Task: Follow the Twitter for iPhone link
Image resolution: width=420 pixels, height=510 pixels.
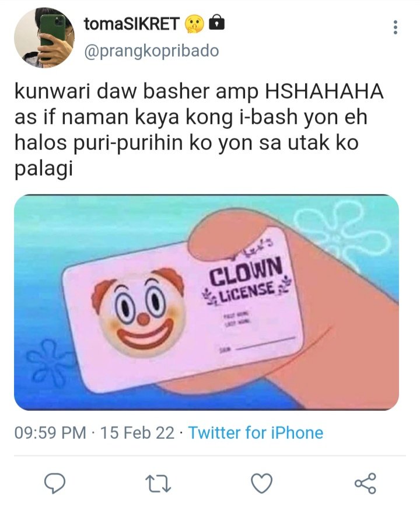Action: pyautogui.click(x=256, y=433)
